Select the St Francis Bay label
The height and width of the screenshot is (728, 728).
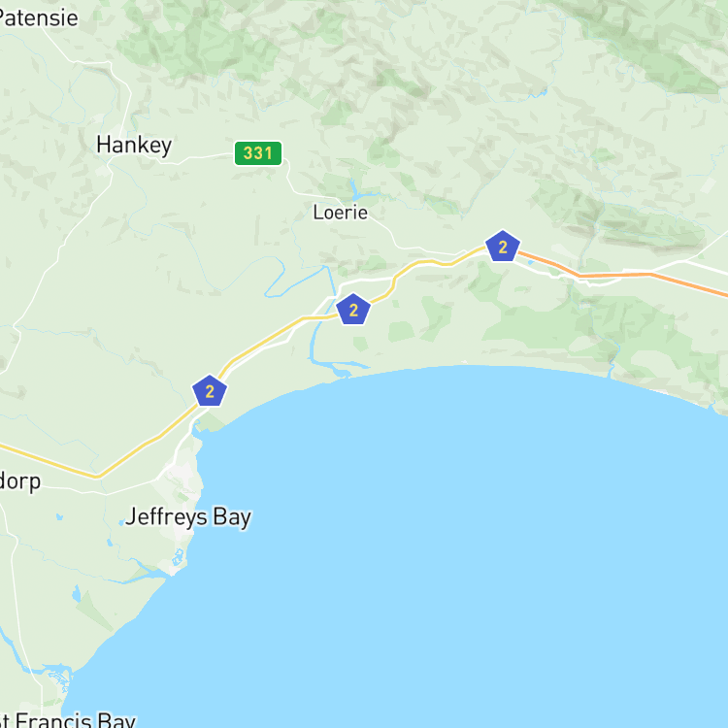pos(68,719)
